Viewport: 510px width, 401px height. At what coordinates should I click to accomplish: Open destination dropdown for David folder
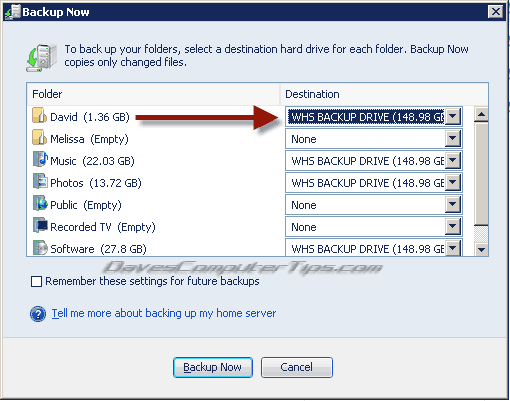[453, 117]
